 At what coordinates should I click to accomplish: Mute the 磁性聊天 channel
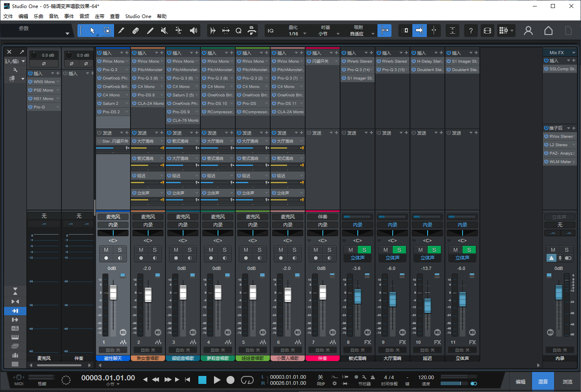click(x=106, y=249)
